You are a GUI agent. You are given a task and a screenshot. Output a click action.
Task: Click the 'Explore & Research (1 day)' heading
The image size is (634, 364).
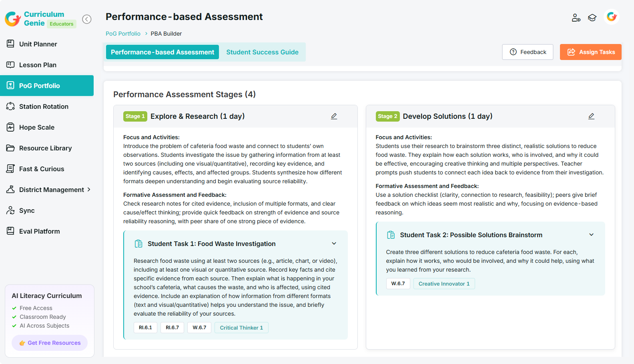[x=197, y=116]
